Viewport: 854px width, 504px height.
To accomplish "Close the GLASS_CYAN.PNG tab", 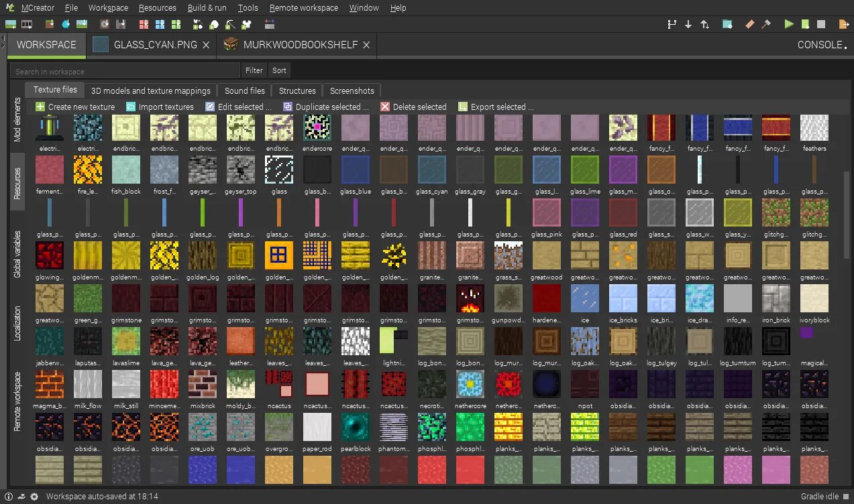I will click(x=206, y=45).
